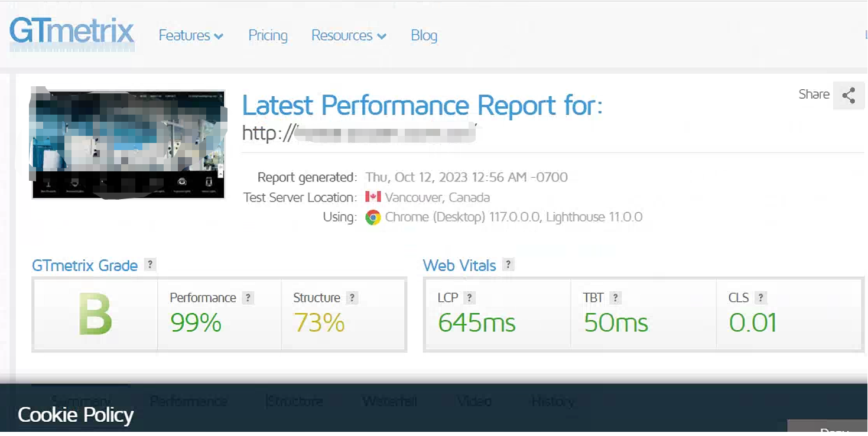This screenshot has width=868, height=436.
Task: Click the Share icon button
Action: pyautogui.click(x=849, y=96)
